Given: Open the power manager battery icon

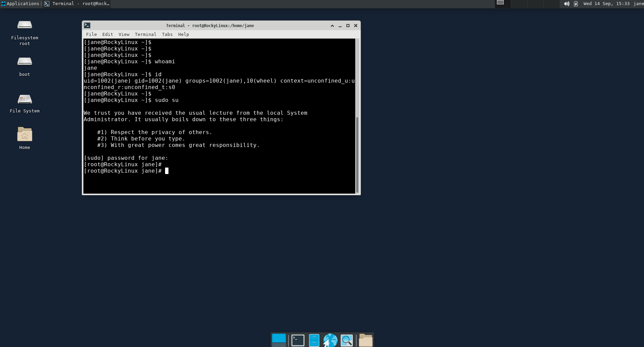Looking at the screenshot, I should click(576, 4).
